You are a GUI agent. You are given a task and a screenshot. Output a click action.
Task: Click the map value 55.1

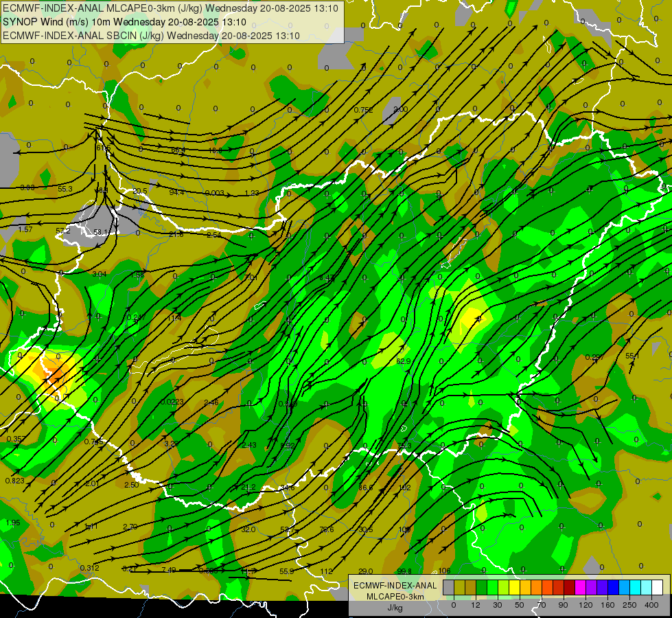point(632,356)
